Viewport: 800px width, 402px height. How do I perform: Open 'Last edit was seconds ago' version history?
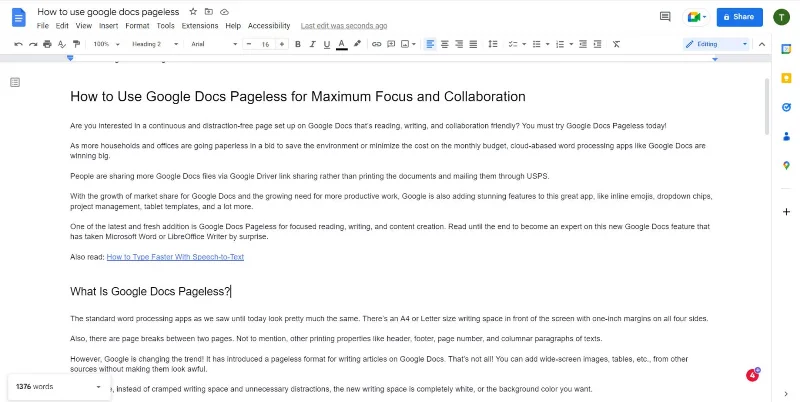(x=344, y=26)
